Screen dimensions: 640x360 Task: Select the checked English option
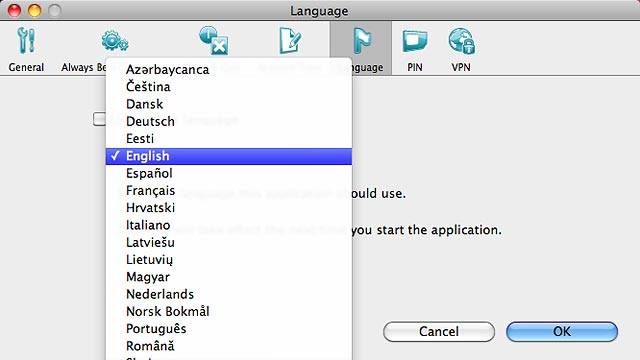point(229,156)
